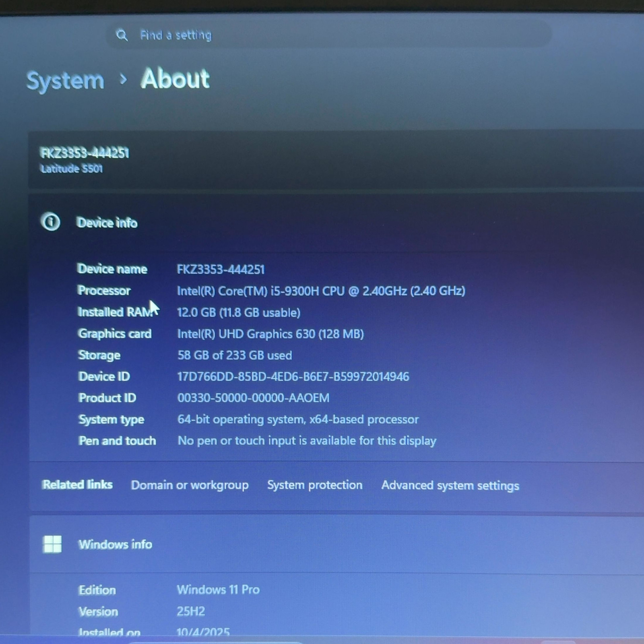This screenshot has width=644, height=644.
Task: Select the 25H2 version value
Action: pyautogui.click(x=191, y=611)
